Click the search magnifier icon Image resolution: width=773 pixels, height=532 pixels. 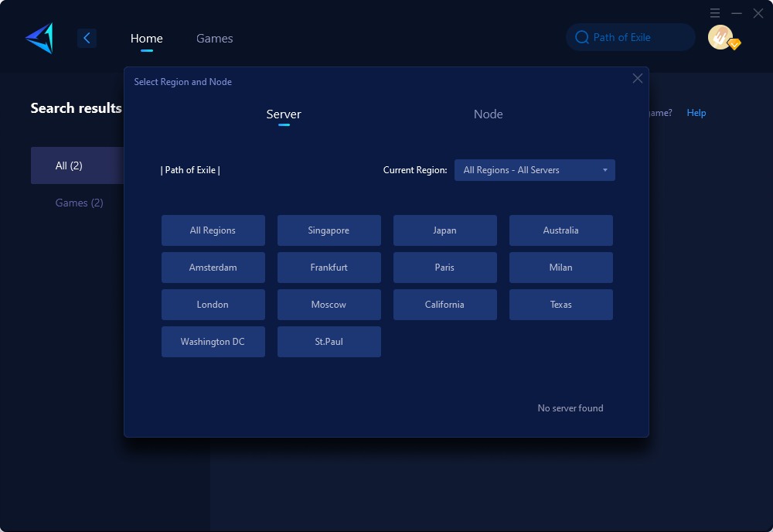582,37
